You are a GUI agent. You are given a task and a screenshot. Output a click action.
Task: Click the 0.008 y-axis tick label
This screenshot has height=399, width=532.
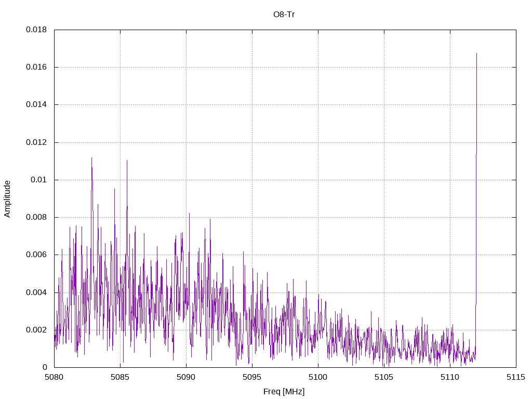pos(36,217)
